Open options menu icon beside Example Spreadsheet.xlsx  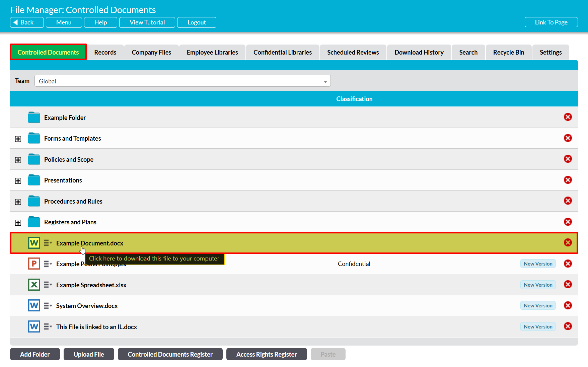click(48, 285)
